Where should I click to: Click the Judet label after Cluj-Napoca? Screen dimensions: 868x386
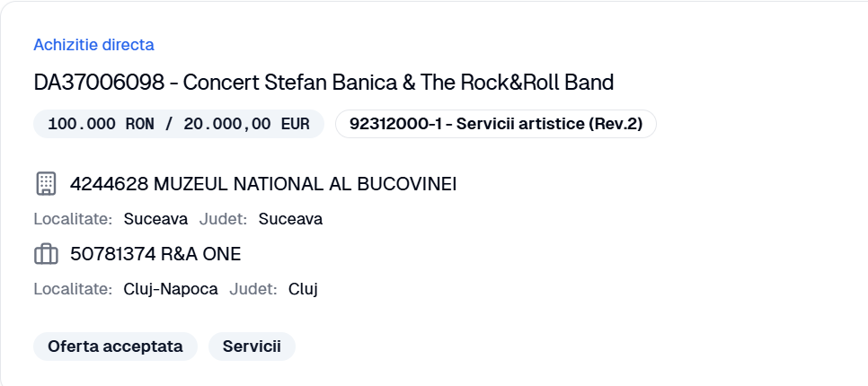tap(252, 289)
